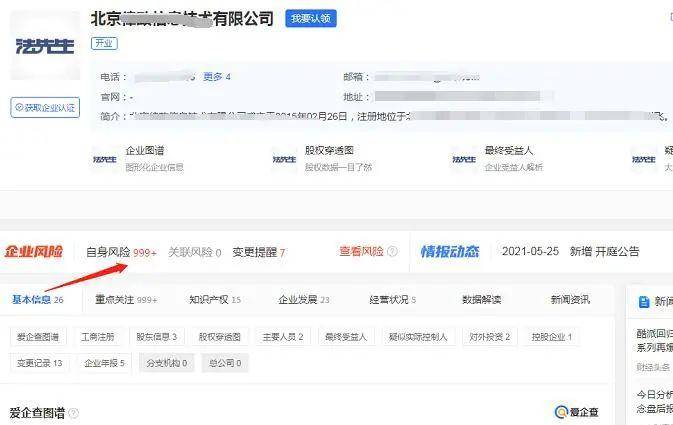Click the help icon beside 爱企查图谱
Viewport: 673px width, 425px height.
[x=73, y=413]
